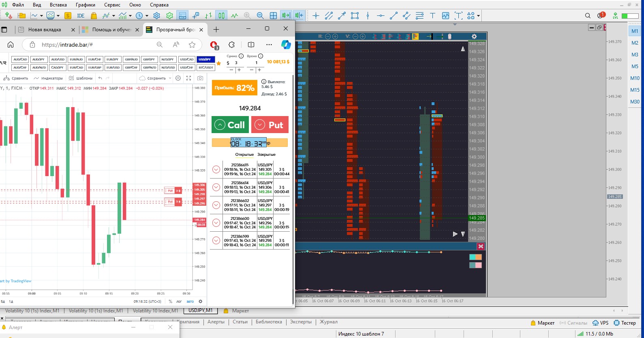Screen dimensions: 644x338
Task: Select the EUR/USD currency pair button
Action: (113, 68)
